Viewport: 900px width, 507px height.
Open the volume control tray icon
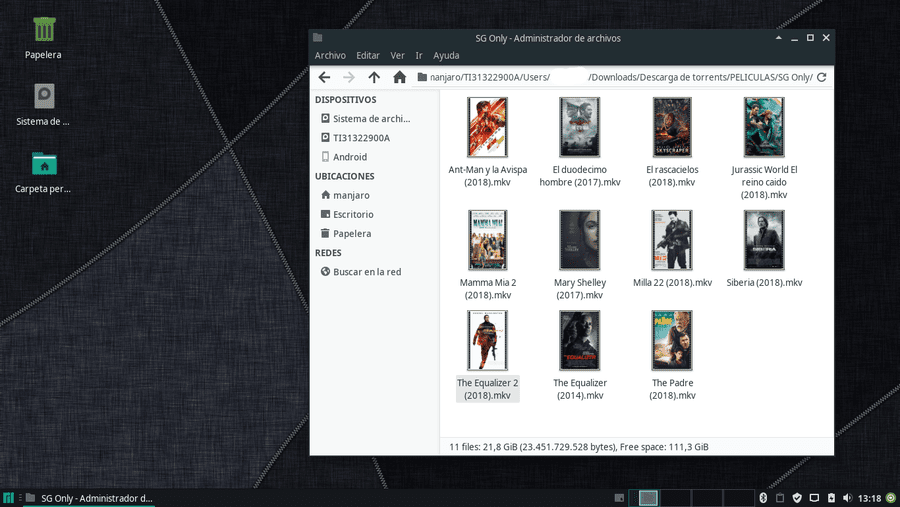point(847,498)
